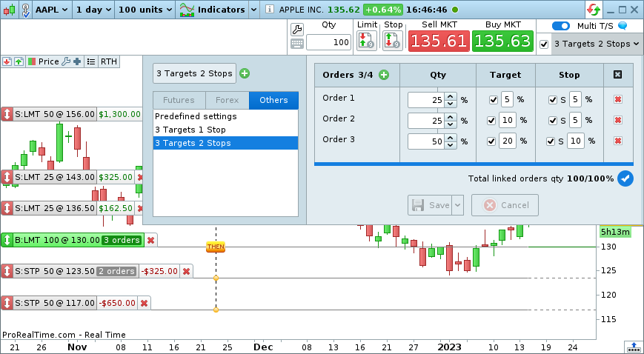Click the Price settings wrench icon
Image resolution: width=644 pixels, height=354 pixels.
(x=66, y=61)
